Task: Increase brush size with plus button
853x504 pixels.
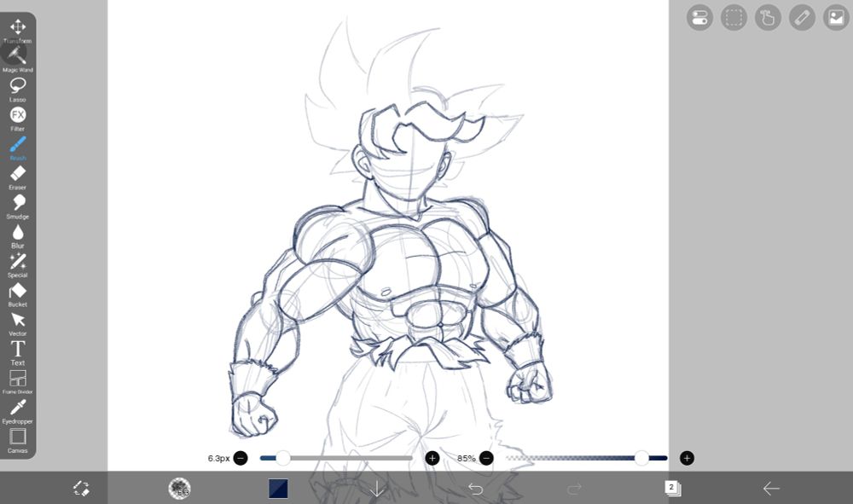Action: 432,458
